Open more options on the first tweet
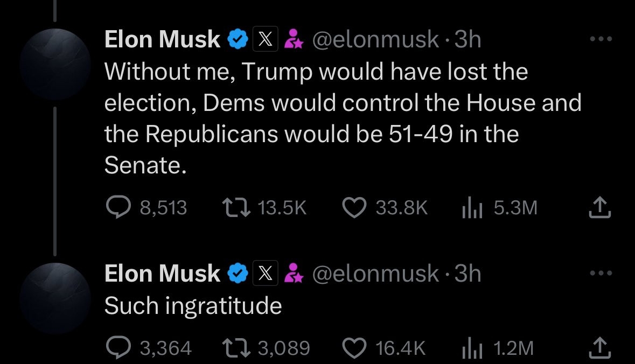Image resolution: width=635 pixels, height=364 pixels. click(601, 39)
